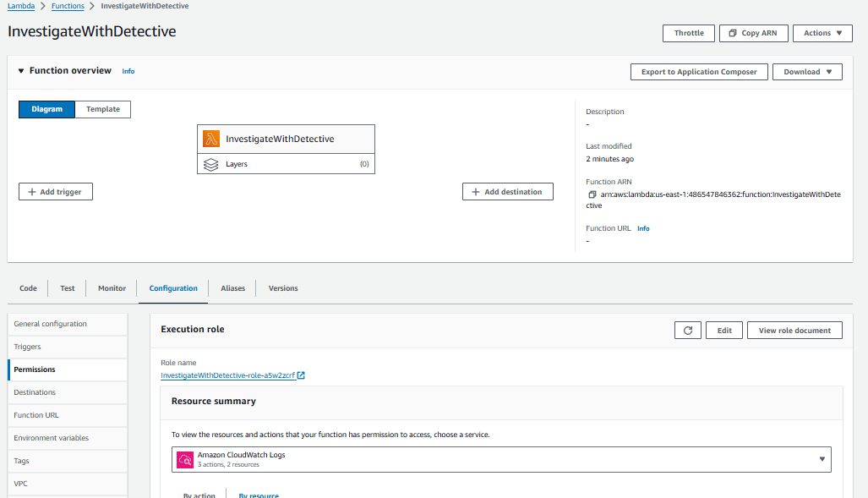This screenshot has height=498, width=868.
Task: Open the Actions dropdown menu
Action: coord(822,33)
